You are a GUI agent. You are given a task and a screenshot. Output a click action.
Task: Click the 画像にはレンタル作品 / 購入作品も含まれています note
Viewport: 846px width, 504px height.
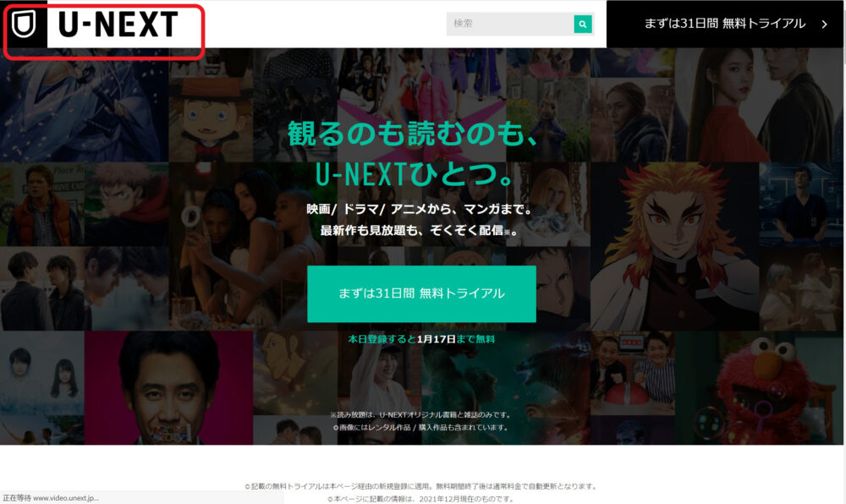point(420,427)
